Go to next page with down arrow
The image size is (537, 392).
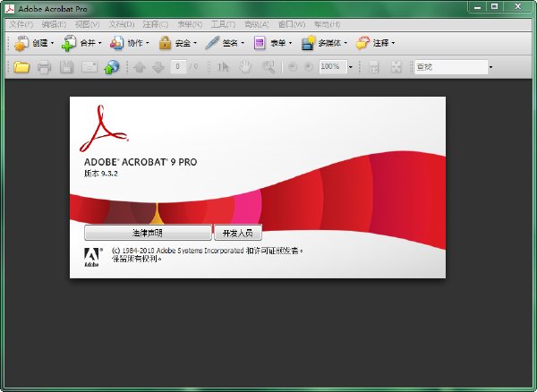pyautogui.click(x=158, y=67)
